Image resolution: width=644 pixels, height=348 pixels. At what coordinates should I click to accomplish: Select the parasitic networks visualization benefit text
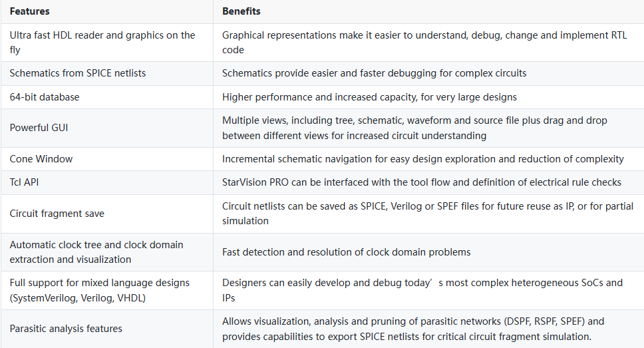(x=413, y=328)
